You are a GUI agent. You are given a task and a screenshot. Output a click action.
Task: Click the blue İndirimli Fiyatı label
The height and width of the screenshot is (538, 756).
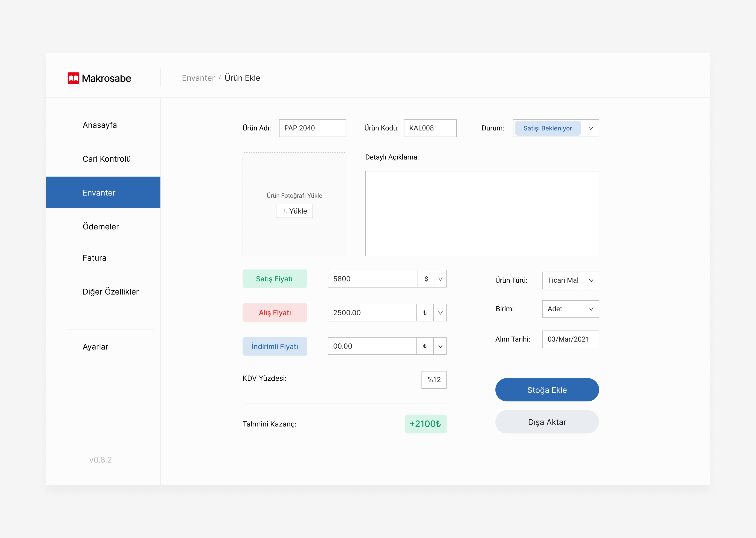point(275,347)
